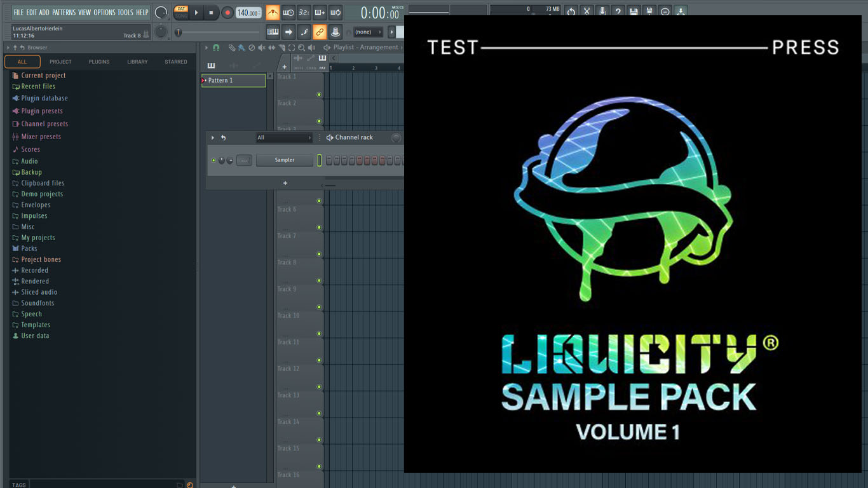Click the song position slider
The width and height of the screenshot is (868, 488).
[x=218, y=32]
